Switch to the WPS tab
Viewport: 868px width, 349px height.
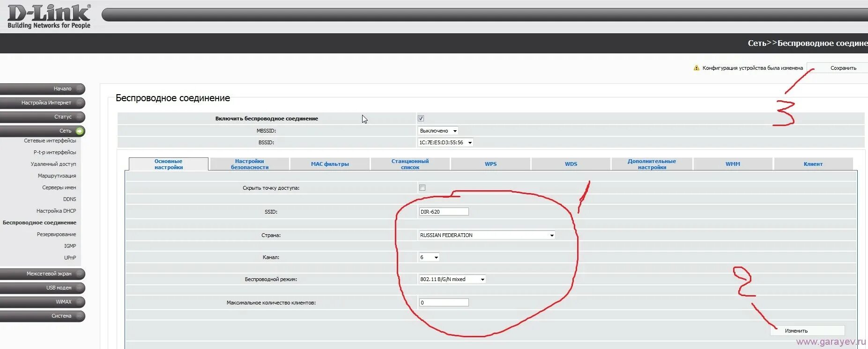(490, 164)
